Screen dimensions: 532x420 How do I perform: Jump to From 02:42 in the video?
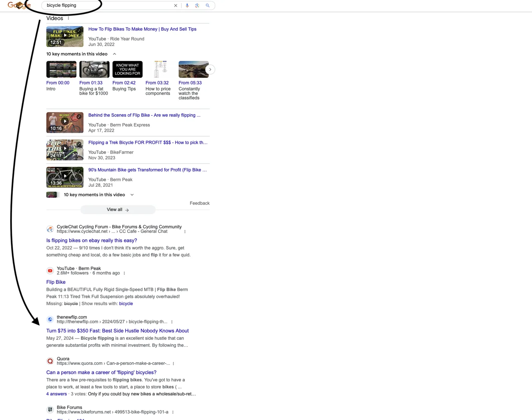124,83
